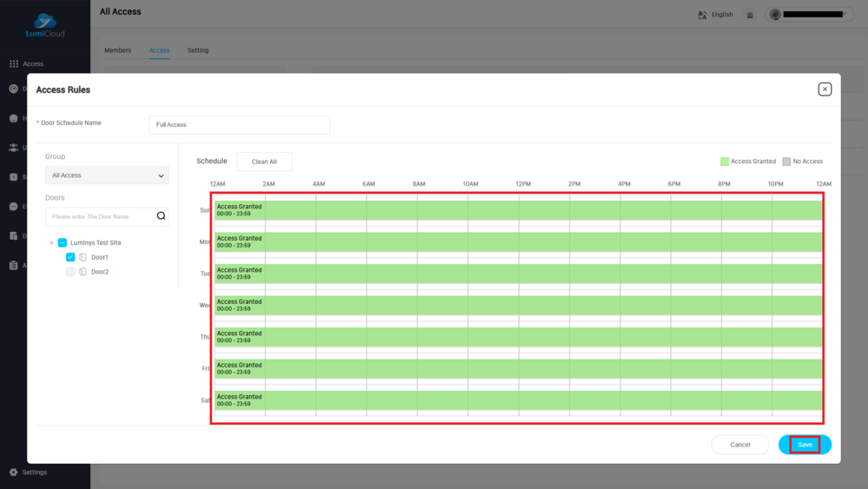Viewport: 868px width, 489px height.
Task: Click the door icon beside Door1
Action: tap(83, 257)
